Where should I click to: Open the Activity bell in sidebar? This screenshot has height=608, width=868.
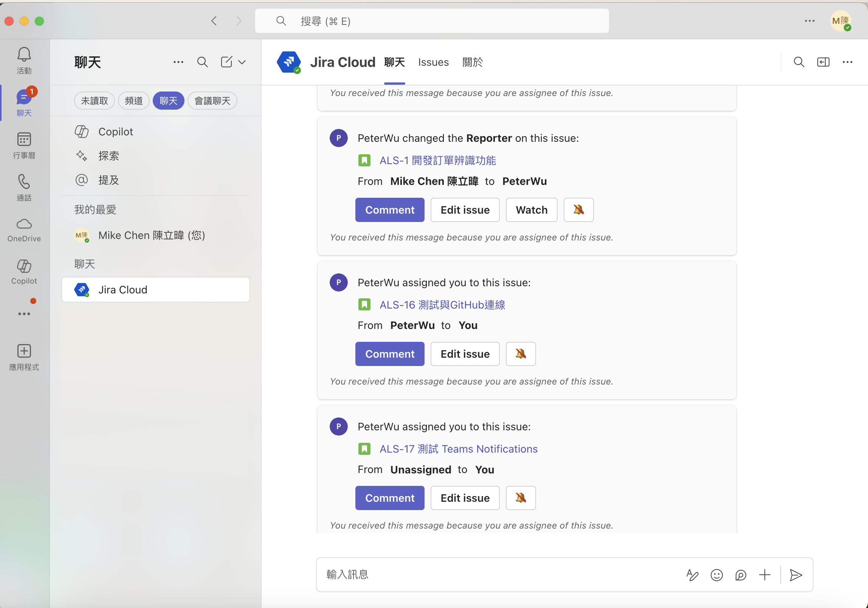tap(24, 60)
